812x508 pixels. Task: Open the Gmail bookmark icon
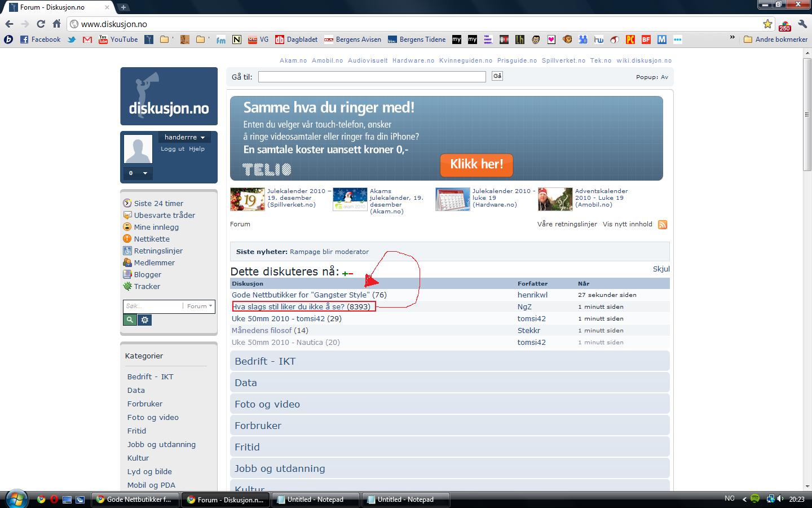coord(87,40)
